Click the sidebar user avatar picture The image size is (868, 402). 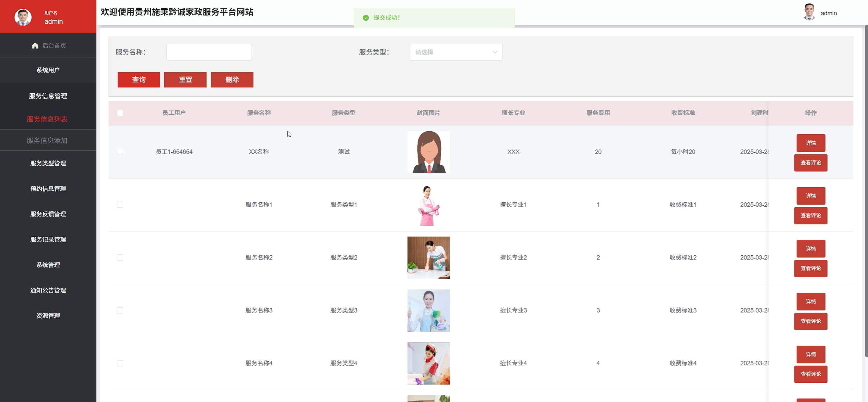23,17
